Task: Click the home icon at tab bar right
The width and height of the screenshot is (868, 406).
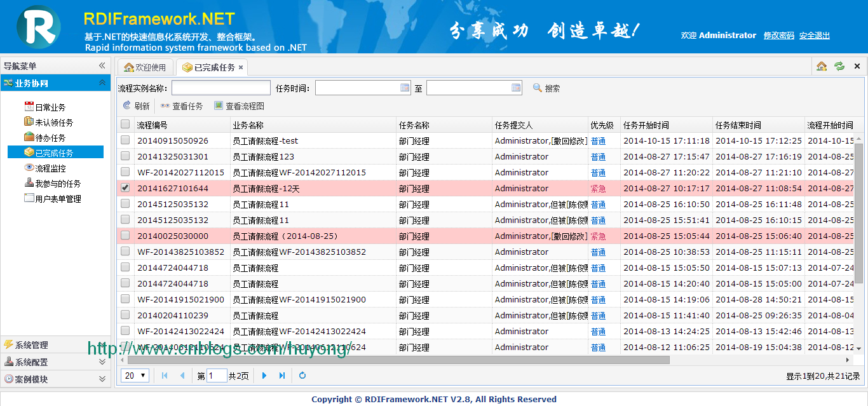Action: (822, 66)
